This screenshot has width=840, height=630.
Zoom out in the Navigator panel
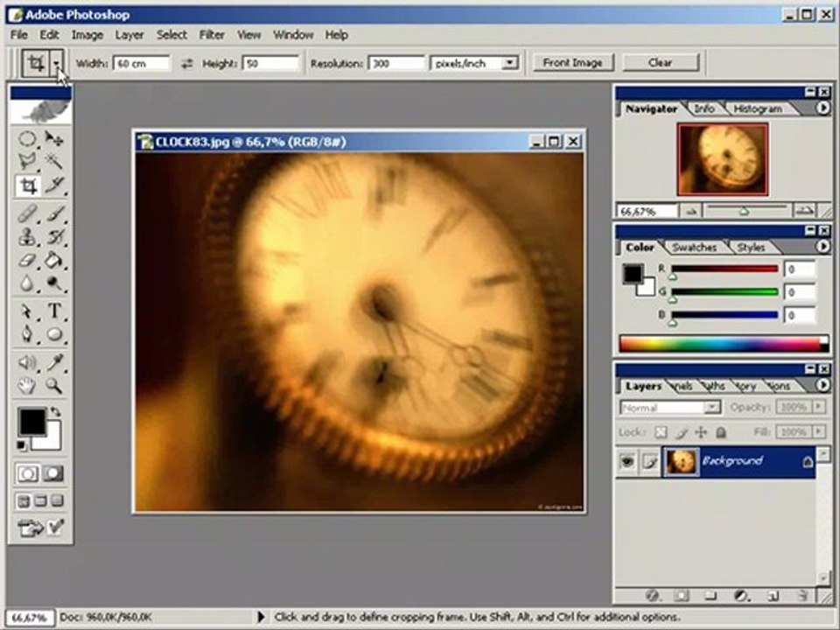[691, 212]
